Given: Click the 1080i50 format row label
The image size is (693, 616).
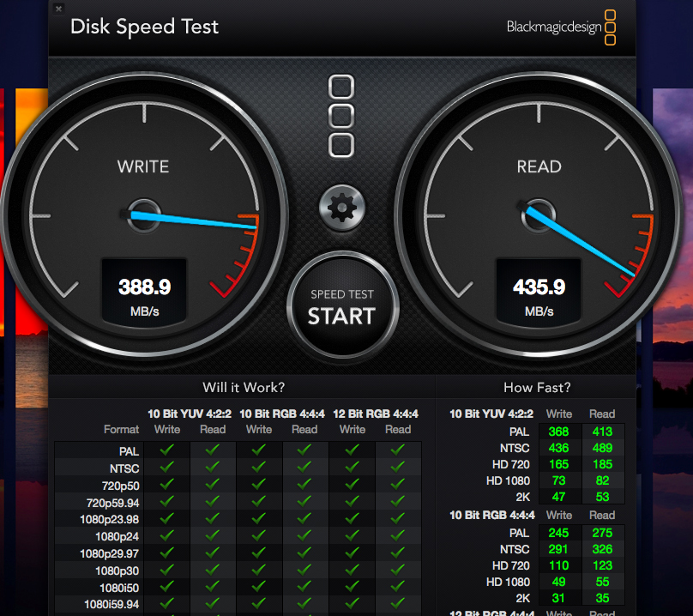Looking at the screenshot, I should point(119,589).
